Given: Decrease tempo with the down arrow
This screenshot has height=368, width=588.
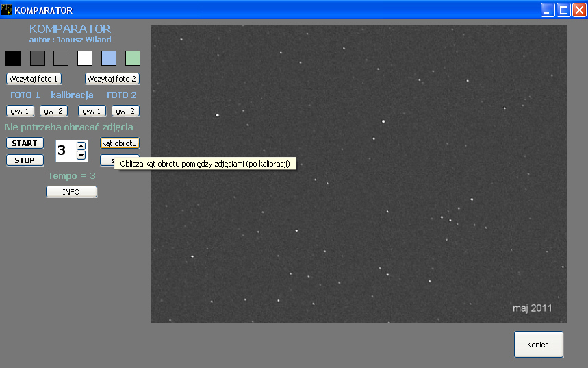Looking at the screenshot, I should (x=81, y=155).
